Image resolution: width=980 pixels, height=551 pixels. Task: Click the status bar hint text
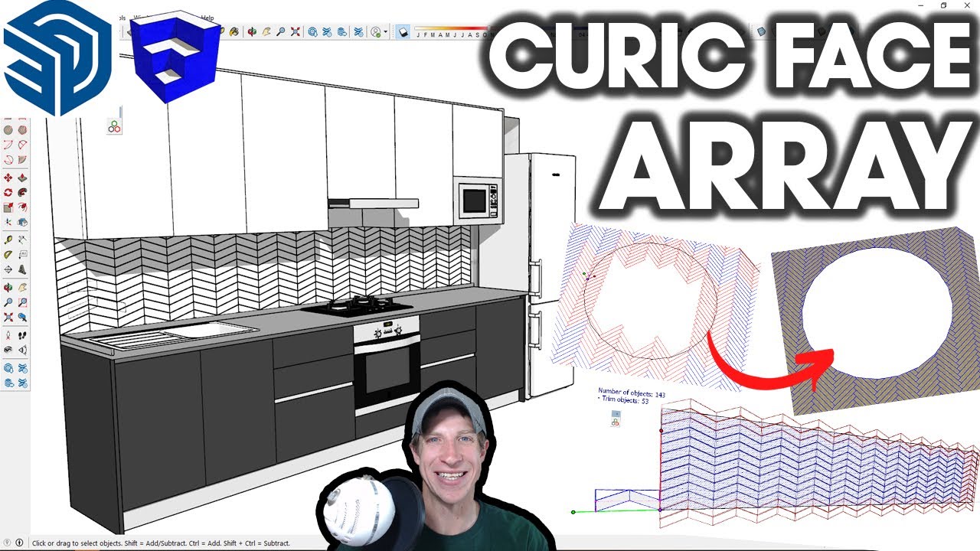click(161, 543)
